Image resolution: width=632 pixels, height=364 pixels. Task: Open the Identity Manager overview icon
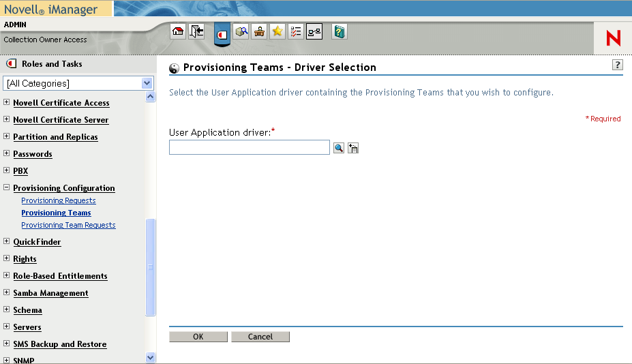(x=314, y=31)
